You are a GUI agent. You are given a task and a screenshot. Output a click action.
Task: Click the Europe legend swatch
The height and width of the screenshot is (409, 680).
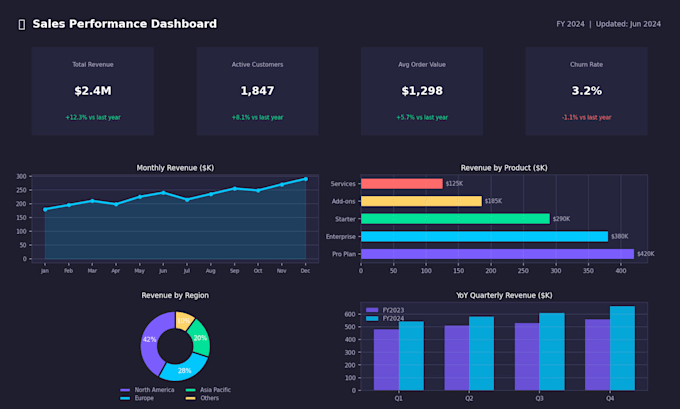point(125,399)
